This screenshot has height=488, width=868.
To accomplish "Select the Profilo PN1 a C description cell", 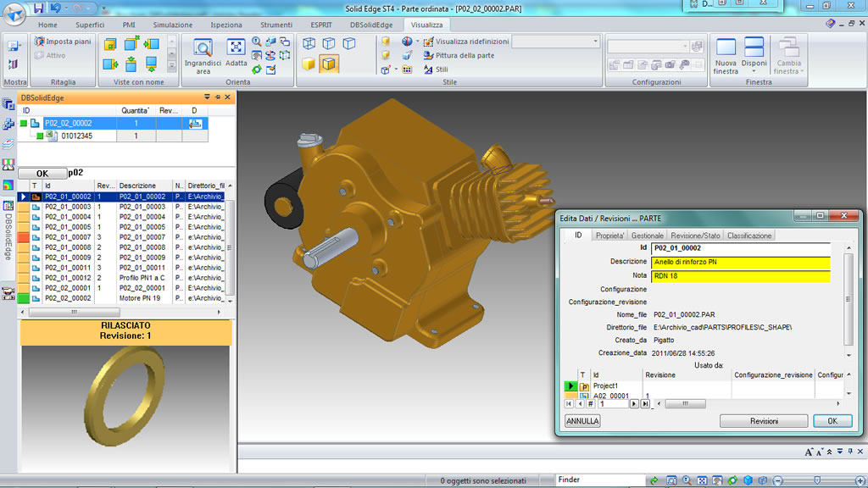I will point(144,278).
